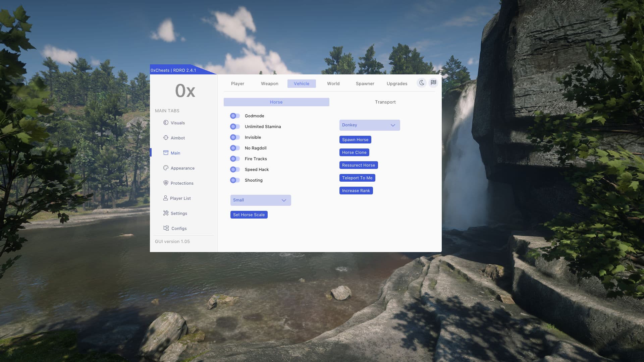Open Settings tools icon in sidebar
This screenshot has height=362, width=644.
click(166, 213)
